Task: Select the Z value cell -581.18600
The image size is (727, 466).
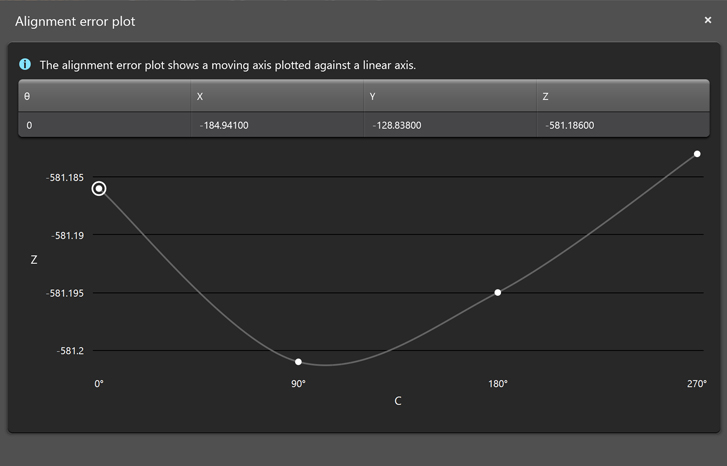Action: pos(623,125)
